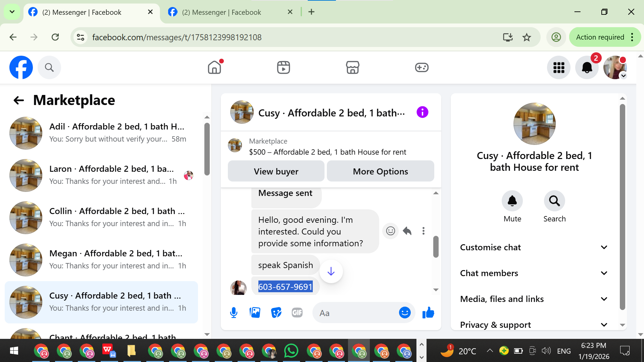Mute the conversation bell icon
644x362 pixels.
pos(512,201)
